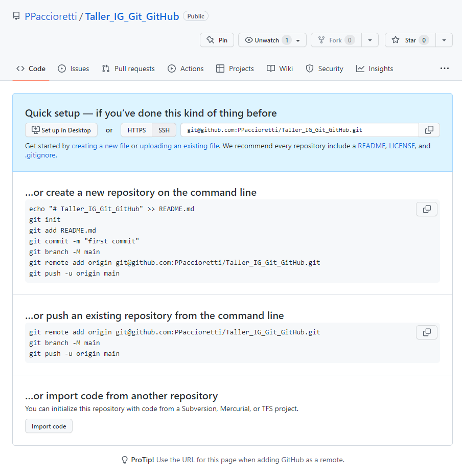This screenshot has width=462, height=476.
Task: Switch clone protocol to HTTPS
Action: point(136,130)
